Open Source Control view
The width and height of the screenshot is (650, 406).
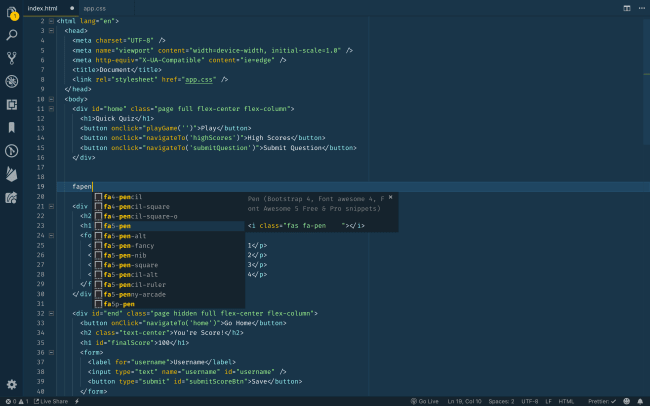tap(12, 58)
